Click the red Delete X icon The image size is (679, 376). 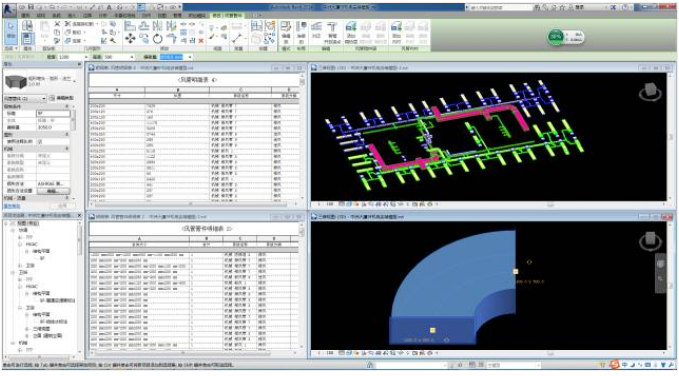[x=201, y=41]
